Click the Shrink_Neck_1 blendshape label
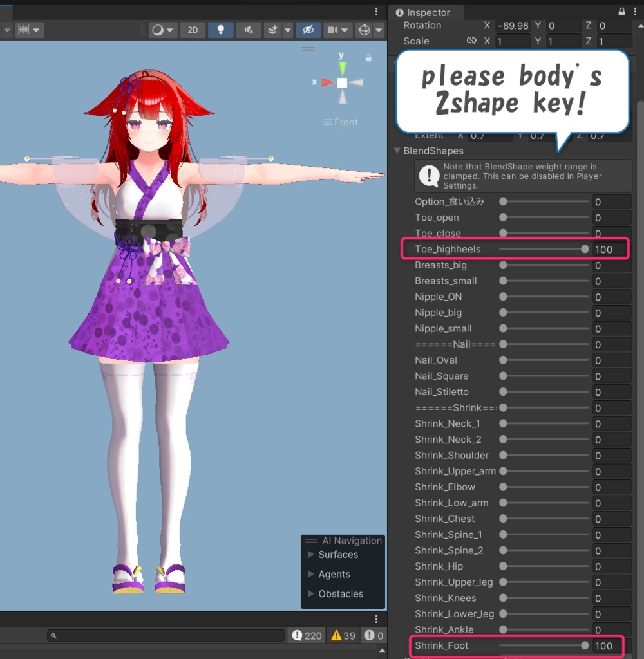 [447, 423]
